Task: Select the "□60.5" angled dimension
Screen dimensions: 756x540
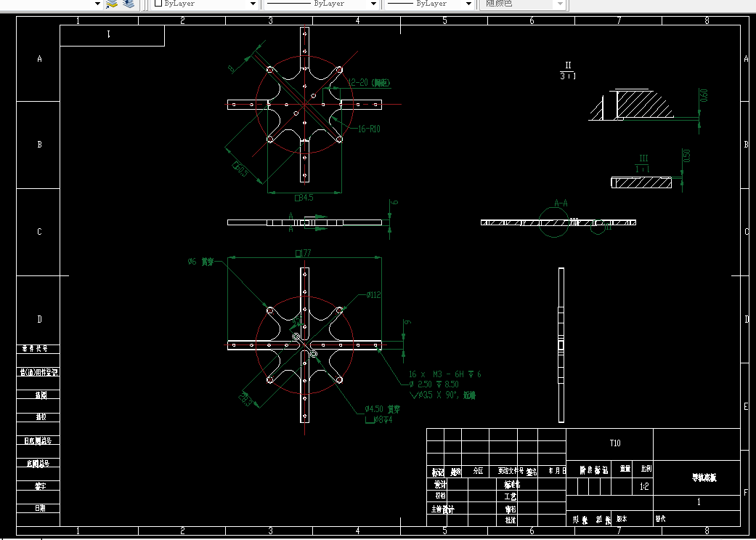Action: [x=240, y=169]
